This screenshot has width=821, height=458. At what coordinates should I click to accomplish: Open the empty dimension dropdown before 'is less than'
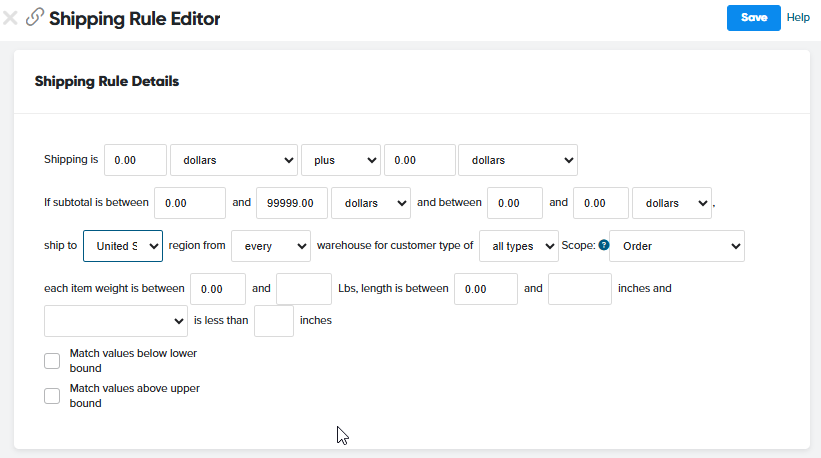pos(116,321)
